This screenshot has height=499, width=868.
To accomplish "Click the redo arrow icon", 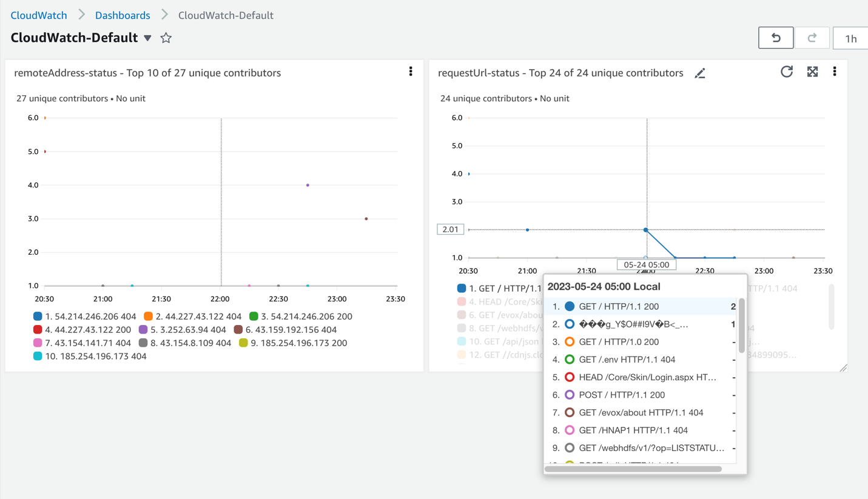I will (x=812, y=38).
